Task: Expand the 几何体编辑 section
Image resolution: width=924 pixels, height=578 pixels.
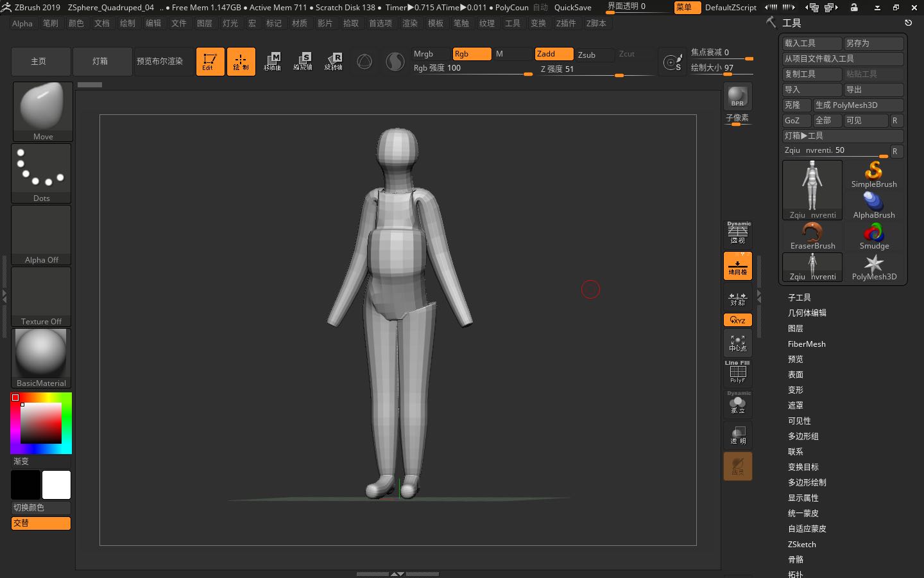Action: [x=807, y=313]
